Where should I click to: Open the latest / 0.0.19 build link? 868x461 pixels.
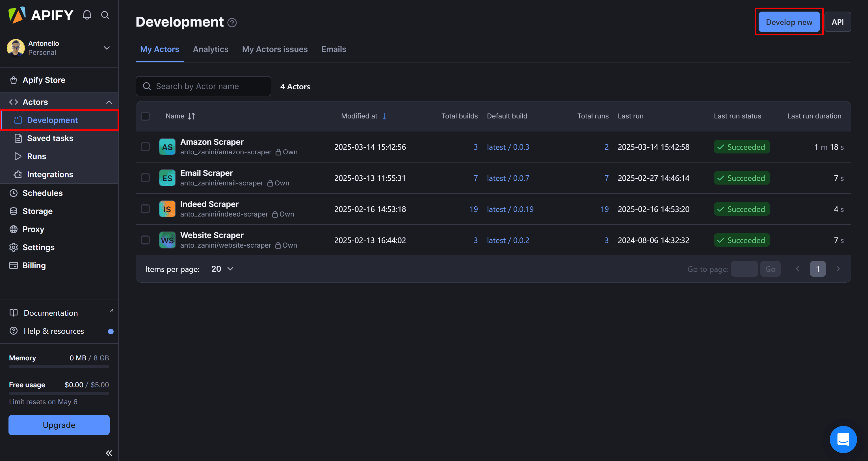[510, 209]
